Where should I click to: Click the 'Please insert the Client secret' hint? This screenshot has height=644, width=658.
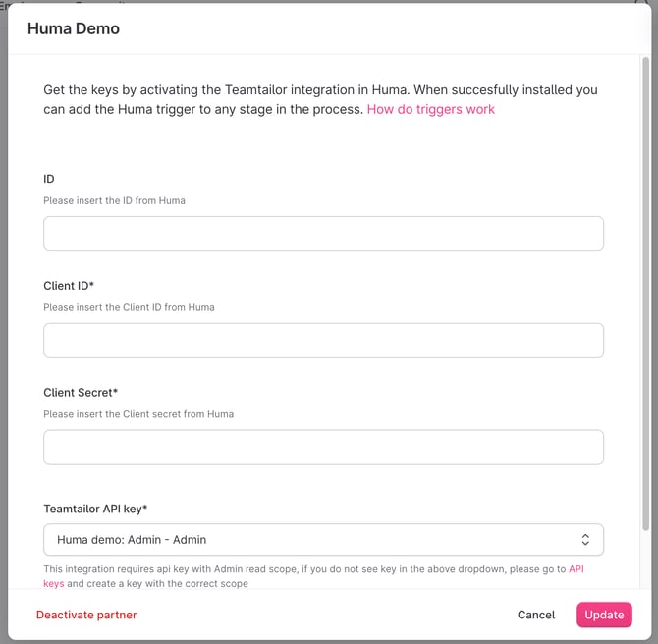(x=138, y=414)
